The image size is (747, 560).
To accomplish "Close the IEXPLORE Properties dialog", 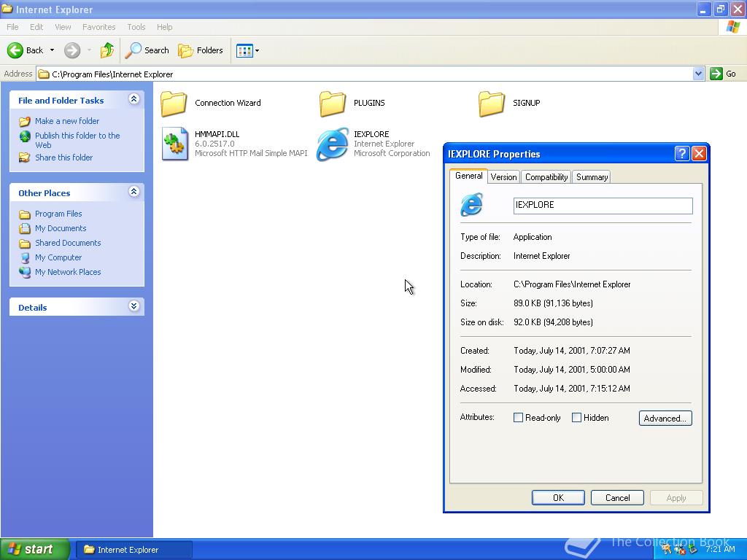I will tap(699, 153).
